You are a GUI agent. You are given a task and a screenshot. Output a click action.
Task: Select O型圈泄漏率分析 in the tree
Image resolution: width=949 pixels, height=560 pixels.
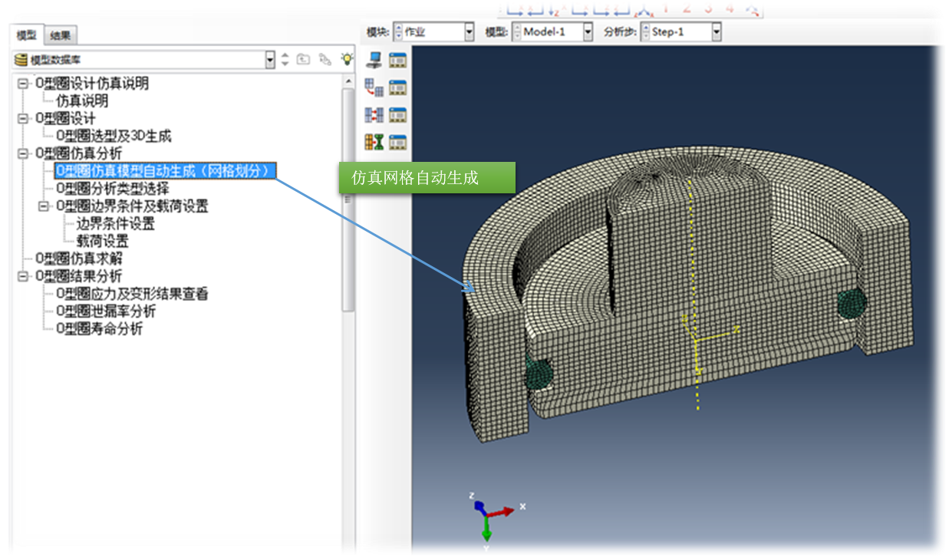[x=106, y=311]
